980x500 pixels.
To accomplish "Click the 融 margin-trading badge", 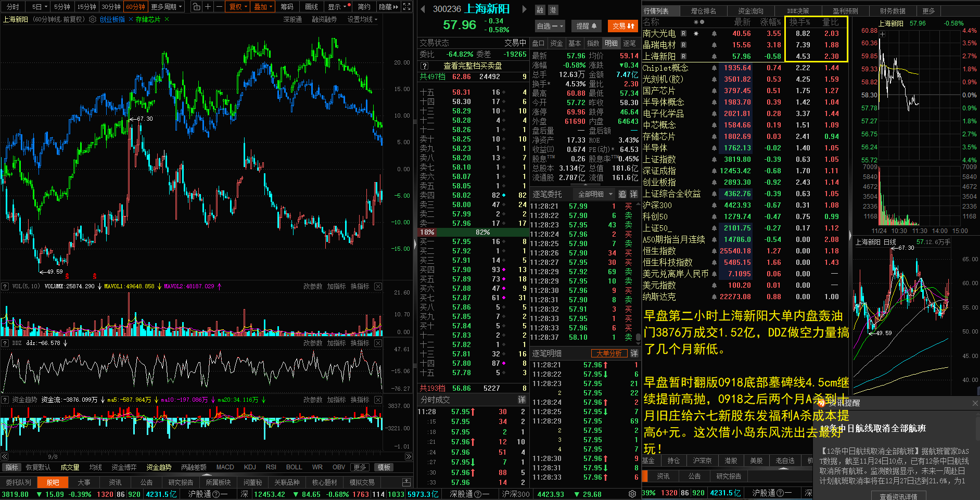I will 540,10.
